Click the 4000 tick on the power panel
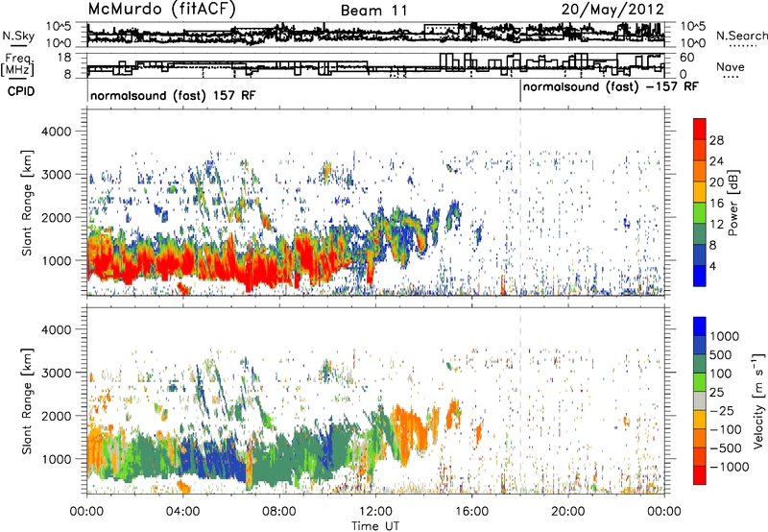The height and width of the screenshot is (532, 768). (x=56, y=132)
